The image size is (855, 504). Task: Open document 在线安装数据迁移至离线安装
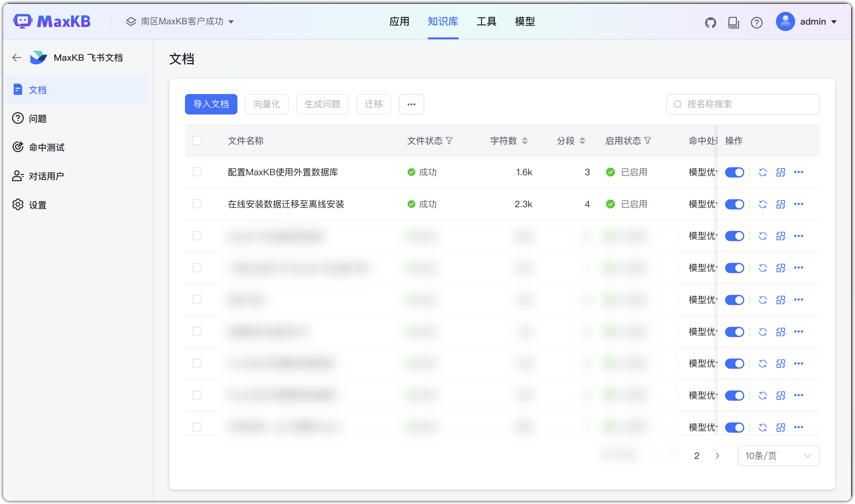point(286,204)
